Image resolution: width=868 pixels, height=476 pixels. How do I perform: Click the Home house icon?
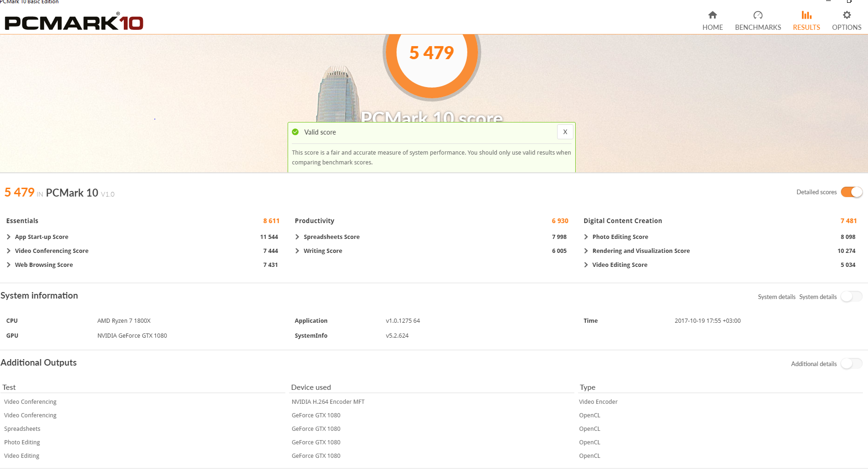tap(713, 15)
